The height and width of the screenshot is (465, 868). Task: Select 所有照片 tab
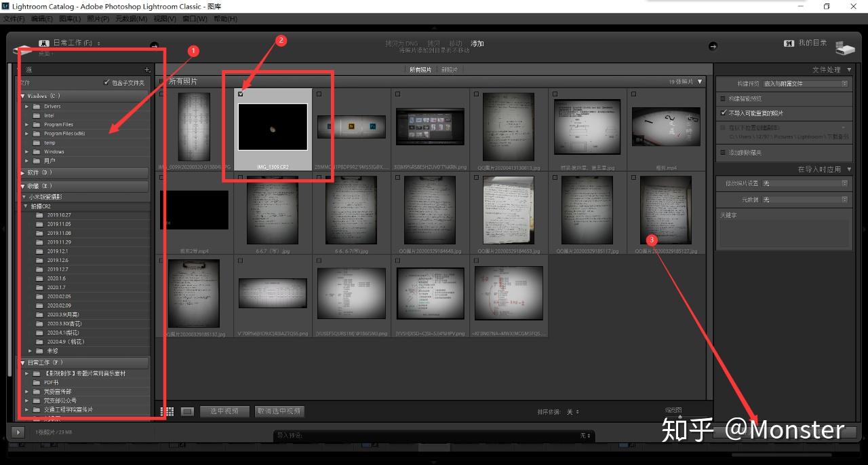pyautogui.click(x=420, y=70)
